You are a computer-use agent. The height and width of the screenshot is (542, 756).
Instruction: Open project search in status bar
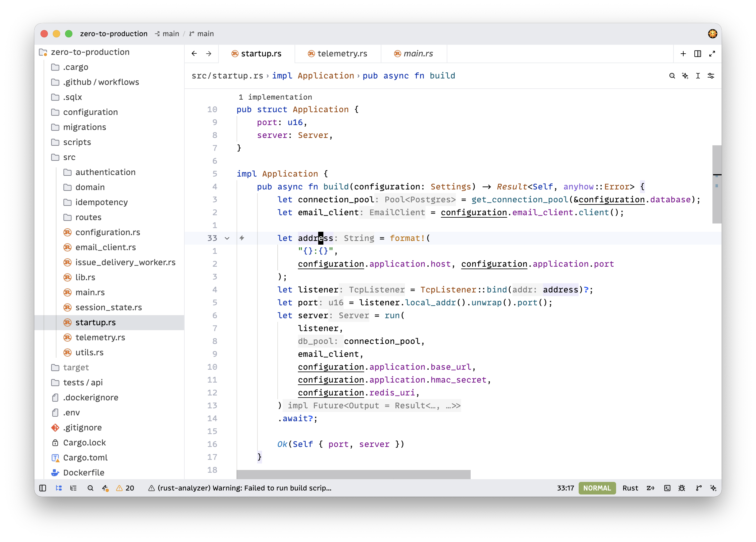pyautogui.click(x=90, y=488)
